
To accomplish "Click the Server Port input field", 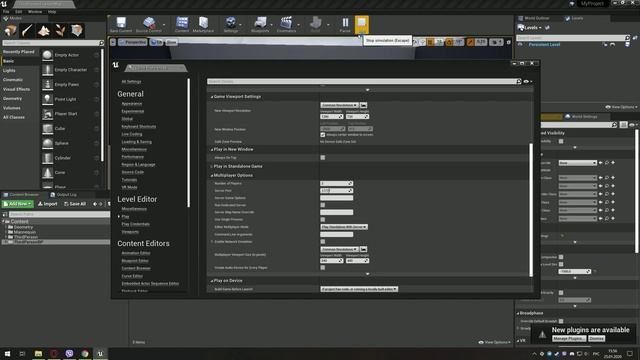I will pos(336,191).
